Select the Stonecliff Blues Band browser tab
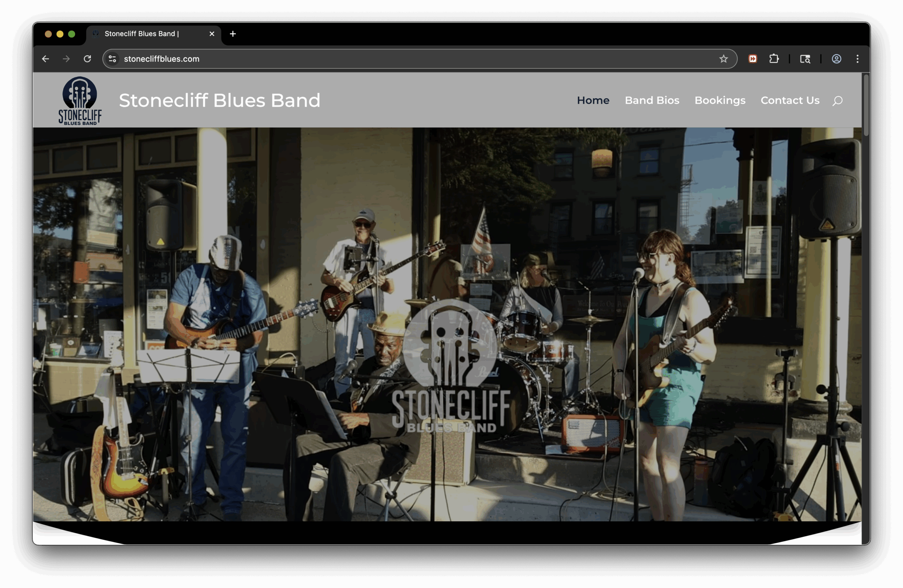This screenshot has height=588, width=903. click(154, 34)
